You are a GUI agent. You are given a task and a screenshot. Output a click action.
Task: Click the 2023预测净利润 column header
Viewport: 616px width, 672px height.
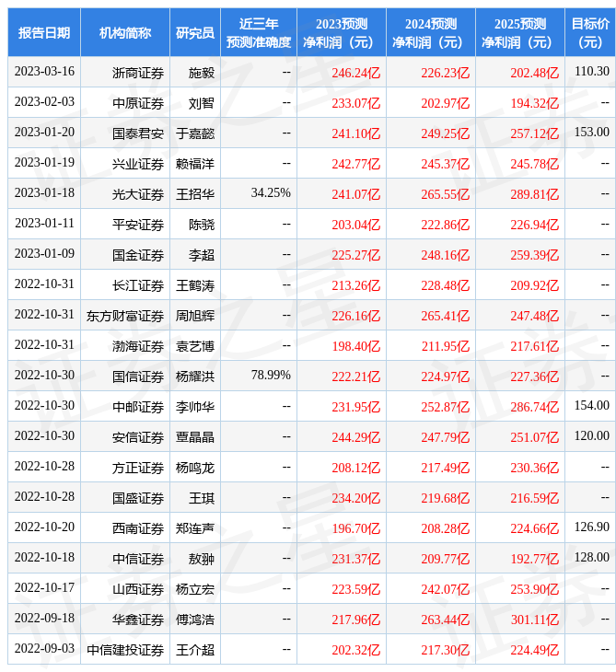[342, 32]
